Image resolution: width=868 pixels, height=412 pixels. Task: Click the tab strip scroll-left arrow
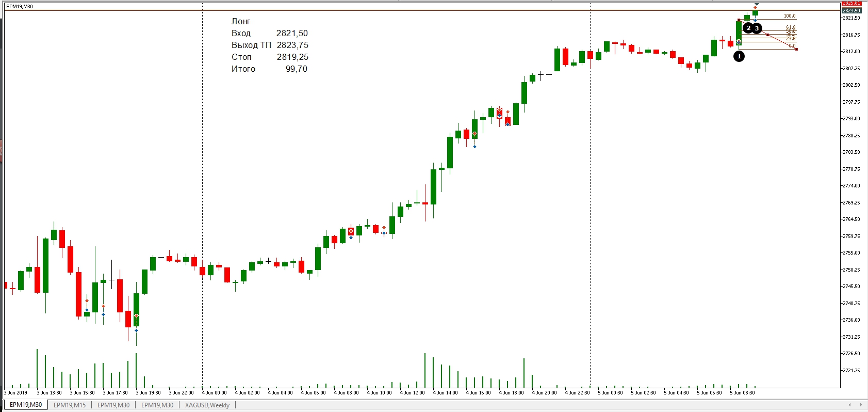849,405
